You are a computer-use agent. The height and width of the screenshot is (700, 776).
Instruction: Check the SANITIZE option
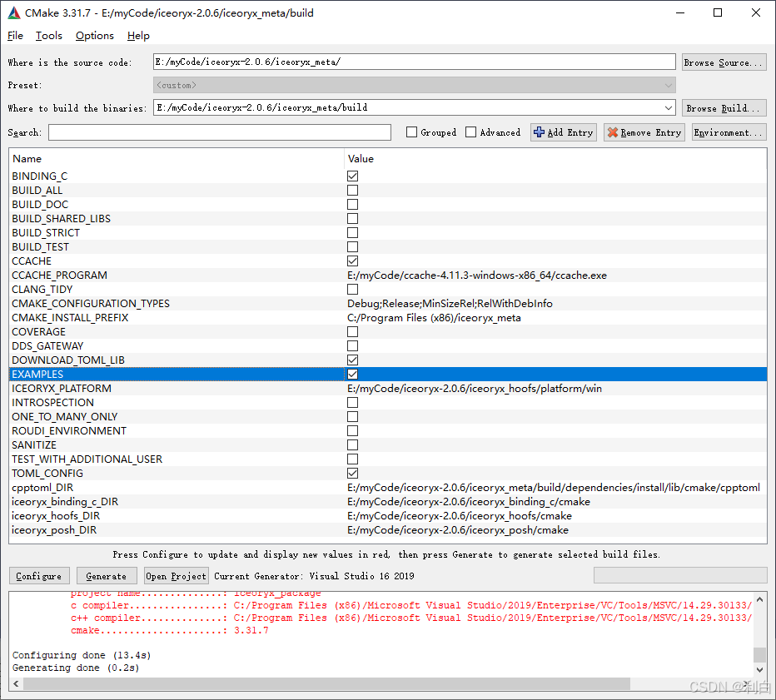pyautogui.click(x=352, y=445)
